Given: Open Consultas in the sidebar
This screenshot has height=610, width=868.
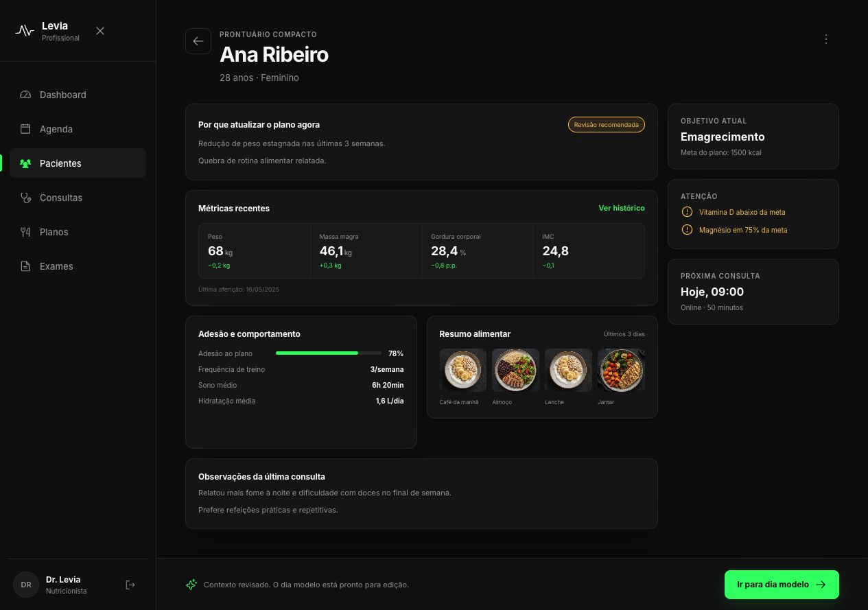Looking at the screenshot, I should click(78, 198).
